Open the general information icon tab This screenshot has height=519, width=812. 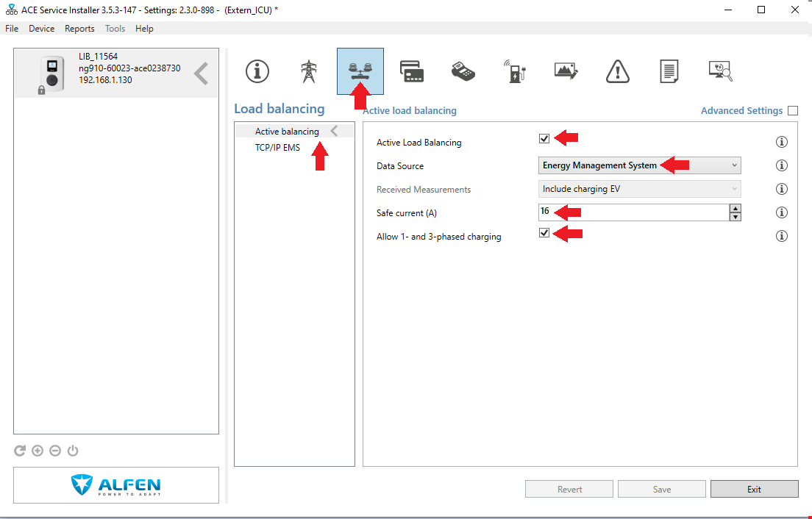pos(257,71)
